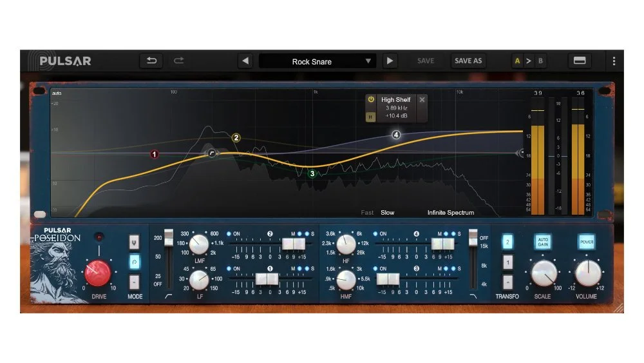The width and height of the screenshot is (644, 363).
Task: Click band 2 gain slider handle
Action: pos(293,244)
